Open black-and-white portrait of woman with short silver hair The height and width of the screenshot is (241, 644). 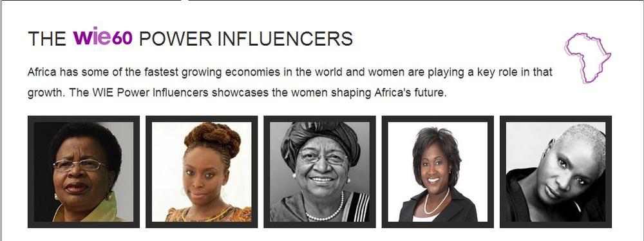pos(556,172)
